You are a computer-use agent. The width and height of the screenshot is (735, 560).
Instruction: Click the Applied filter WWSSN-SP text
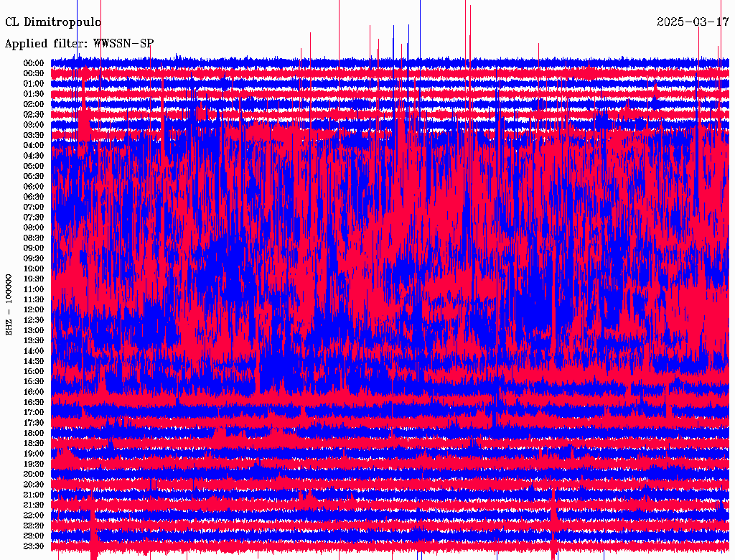click(79, 43)
